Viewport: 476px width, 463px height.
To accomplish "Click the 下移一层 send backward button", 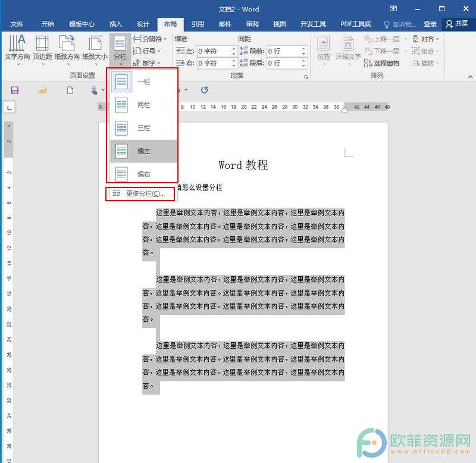I will (382, 51).
